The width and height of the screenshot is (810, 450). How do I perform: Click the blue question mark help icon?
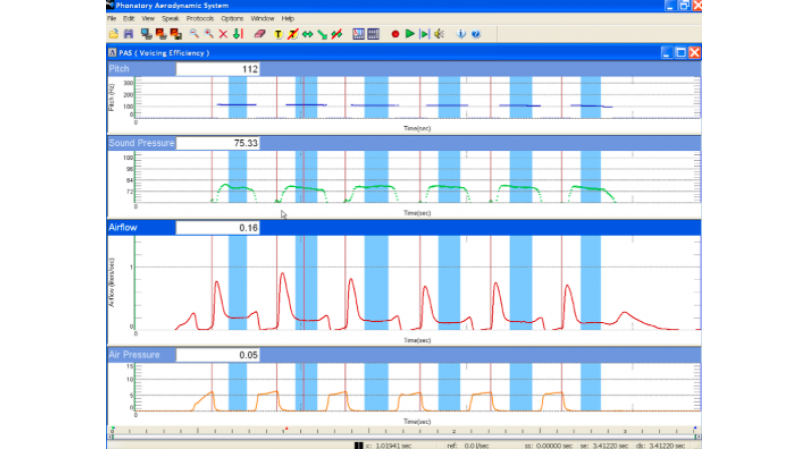click(475, 34)
